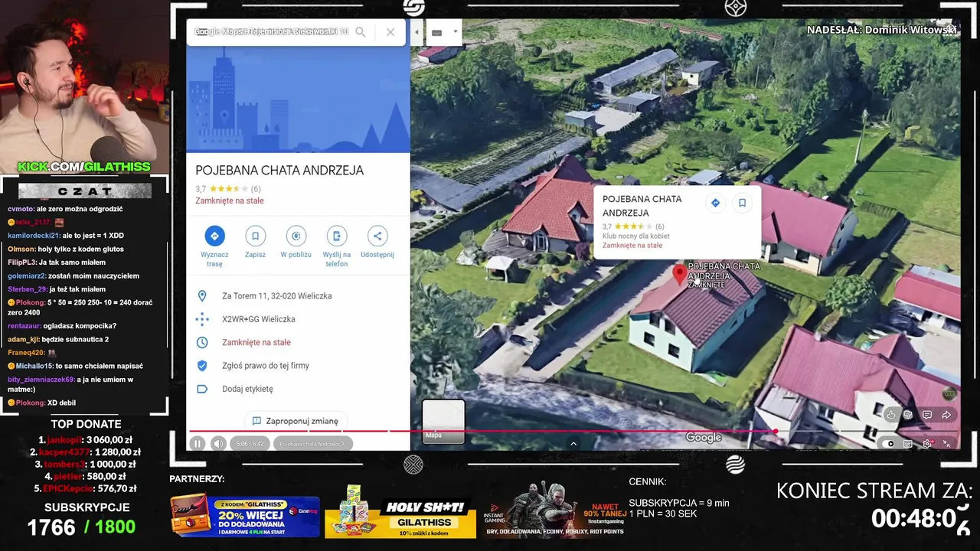Click chat message from adam_kjl

(58, 339)
